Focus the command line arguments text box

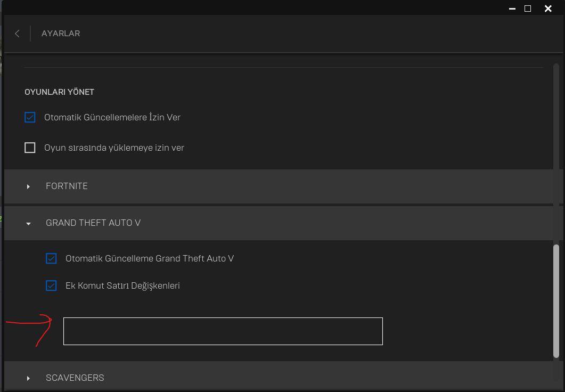223,331
